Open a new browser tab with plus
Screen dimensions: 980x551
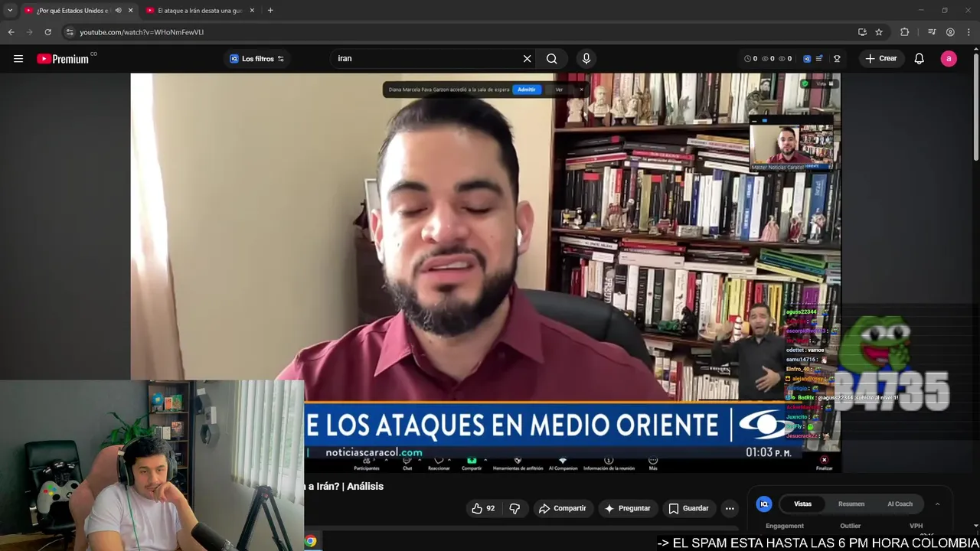[270, 11]
